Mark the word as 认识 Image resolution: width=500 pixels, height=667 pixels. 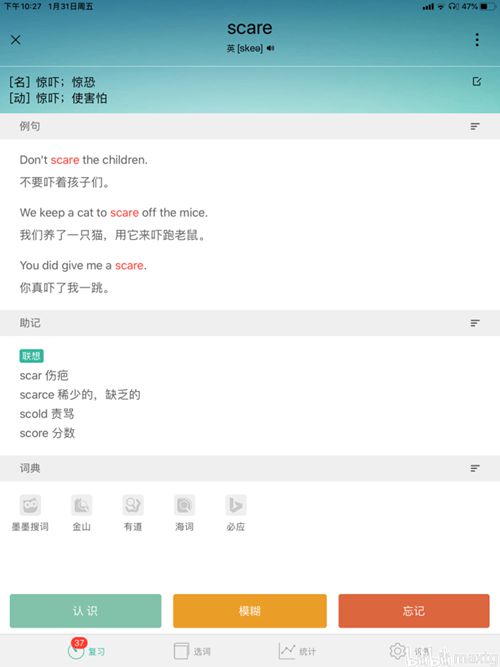click(x=86, y=611)
